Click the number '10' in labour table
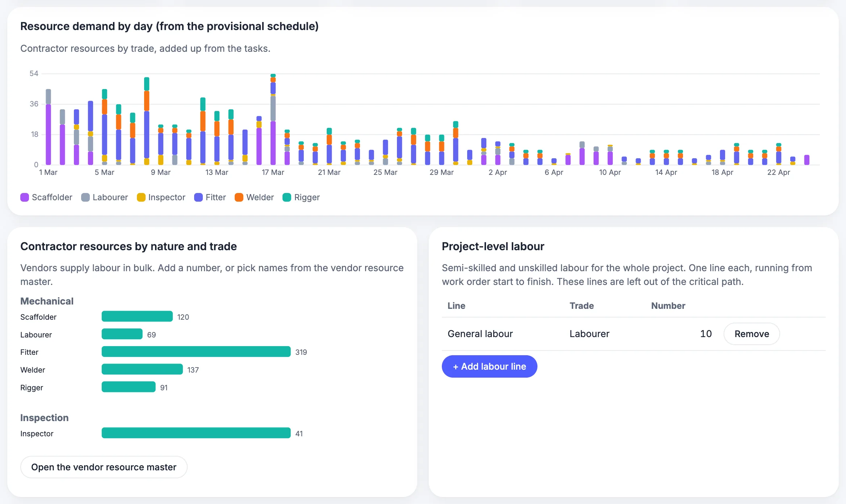This screenshot has height=504, width=846. (706, 334)
